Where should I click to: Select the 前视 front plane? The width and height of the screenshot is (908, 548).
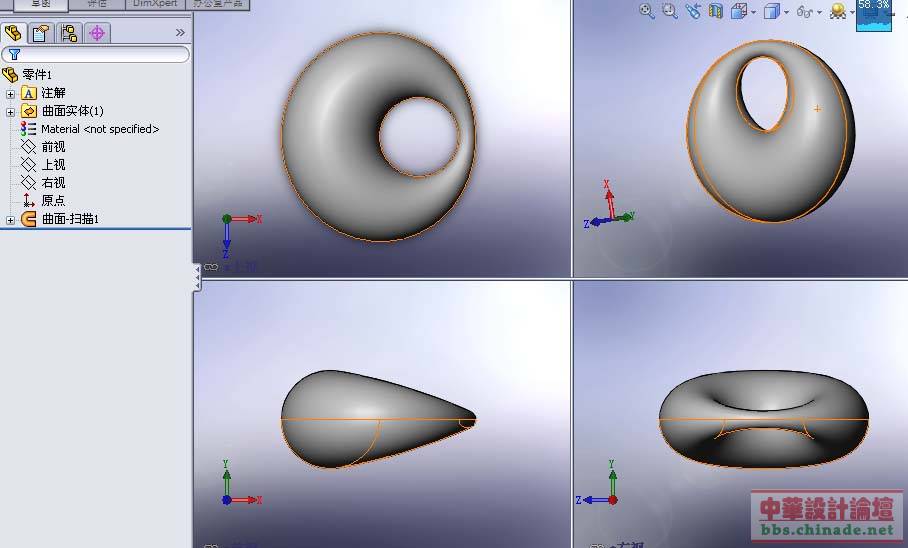point(53,147)
